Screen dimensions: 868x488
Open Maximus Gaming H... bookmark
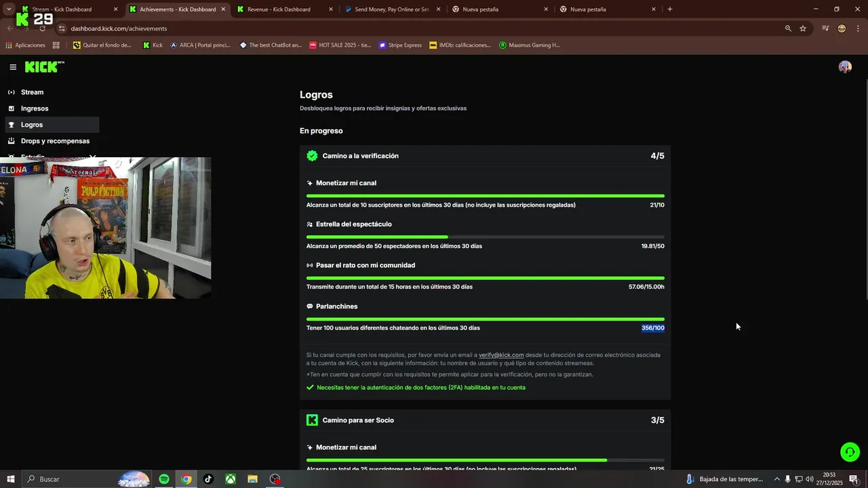pyautogui.click(x=530, y=45)
